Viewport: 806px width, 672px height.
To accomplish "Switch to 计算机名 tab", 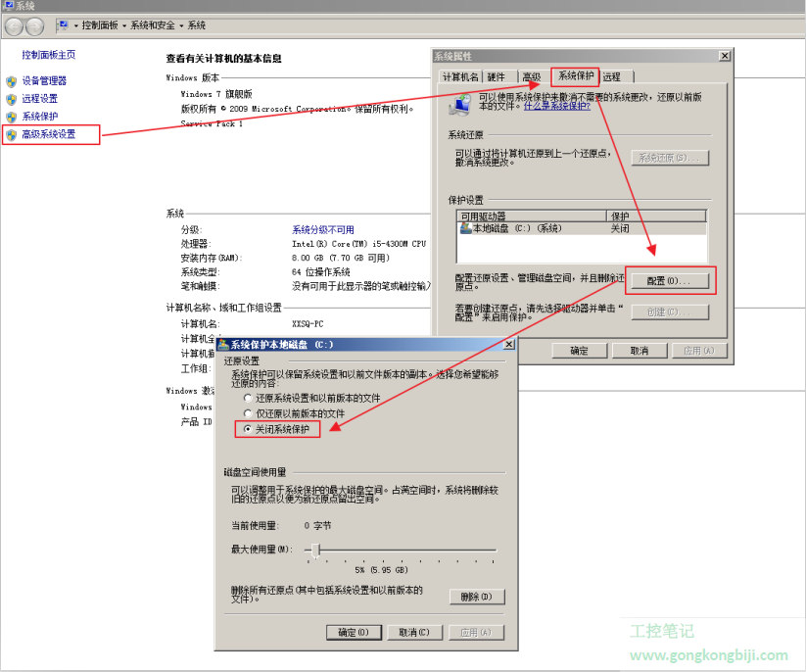I will [x=460, y=77].
